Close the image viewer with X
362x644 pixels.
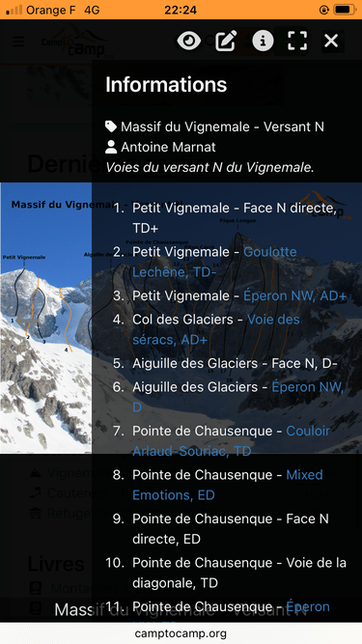pyautogui.click(x=331, y=41)
